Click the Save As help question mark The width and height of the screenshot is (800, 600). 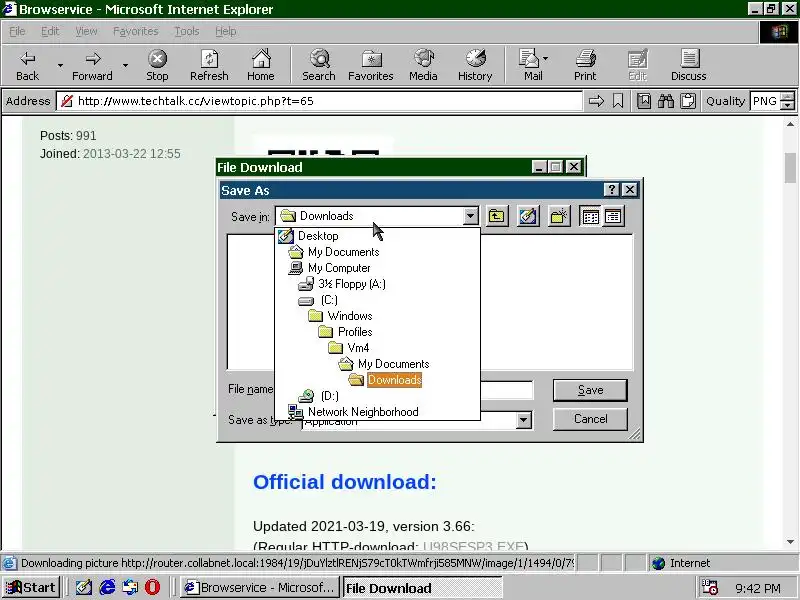611,190
